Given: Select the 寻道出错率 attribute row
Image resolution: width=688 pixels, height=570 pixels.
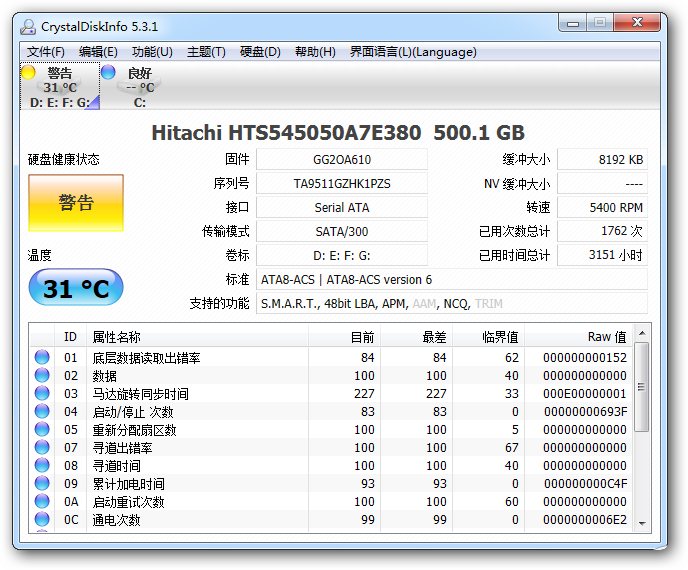Looking at the screenshot, I should click(332, 447).
